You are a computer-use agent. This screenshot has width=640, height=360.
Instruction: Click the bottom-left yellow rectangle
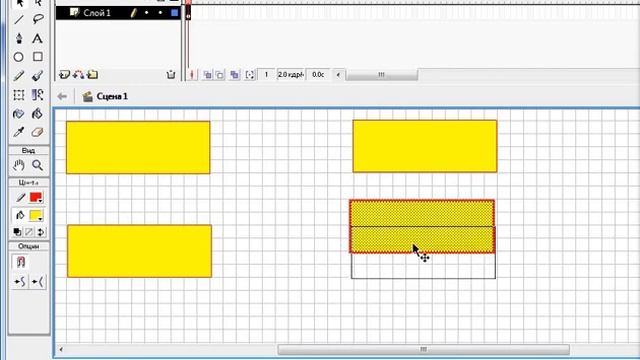point(140,251)
